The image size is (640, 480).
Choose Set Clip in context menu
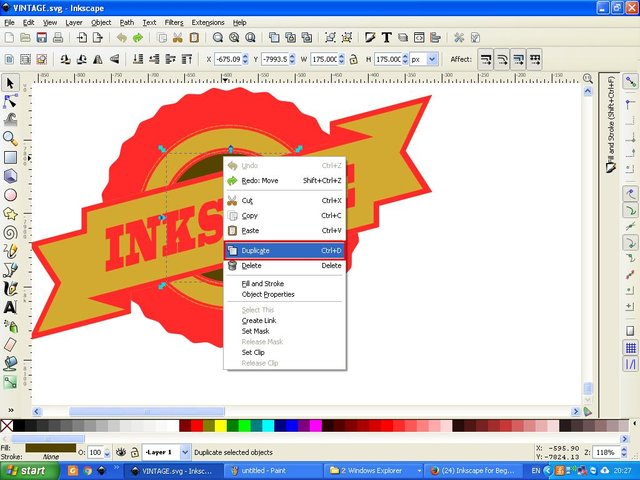(x=253, y=352)
